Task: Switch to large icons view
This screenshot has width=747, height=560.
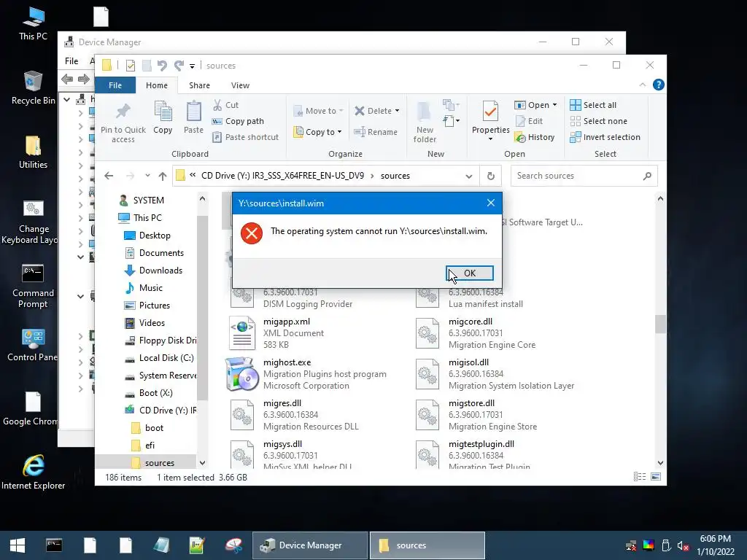Action: [656, 477]
